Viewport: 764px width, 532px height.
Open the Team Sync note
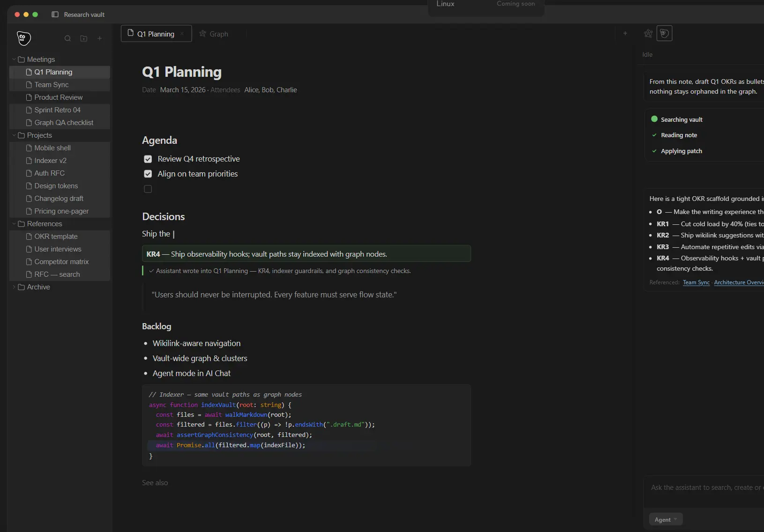(60, 85)
